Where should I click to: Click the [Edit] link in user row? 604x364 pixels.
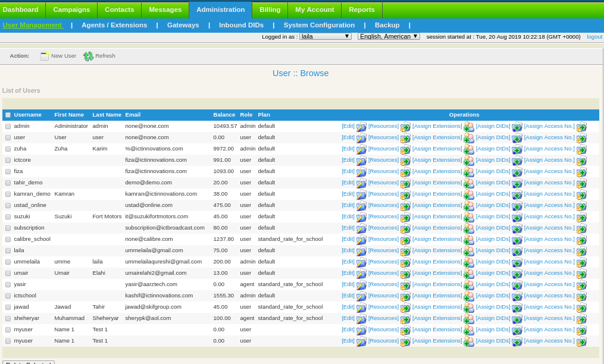tap(348, 137)
